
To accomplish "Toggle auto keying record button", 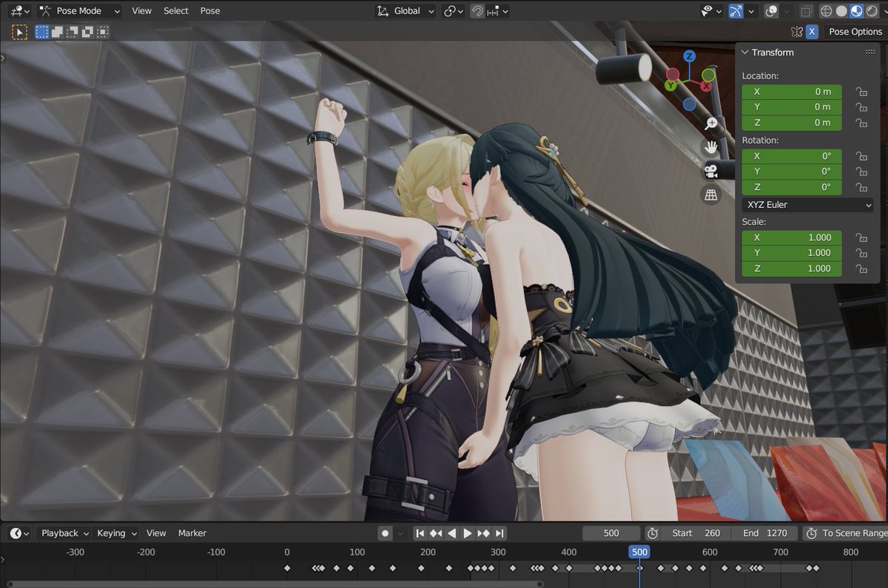I will click(385, 533).
